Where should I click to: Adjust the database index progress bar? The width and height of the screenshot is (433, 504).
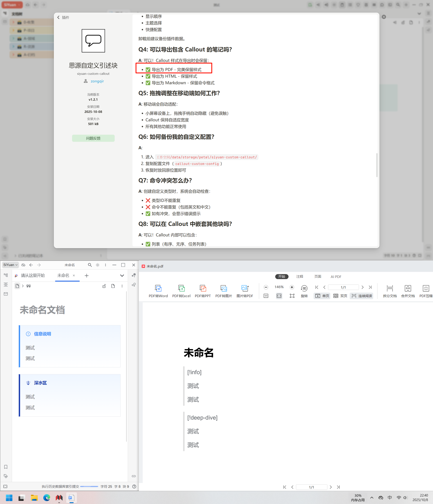[89, 486]
